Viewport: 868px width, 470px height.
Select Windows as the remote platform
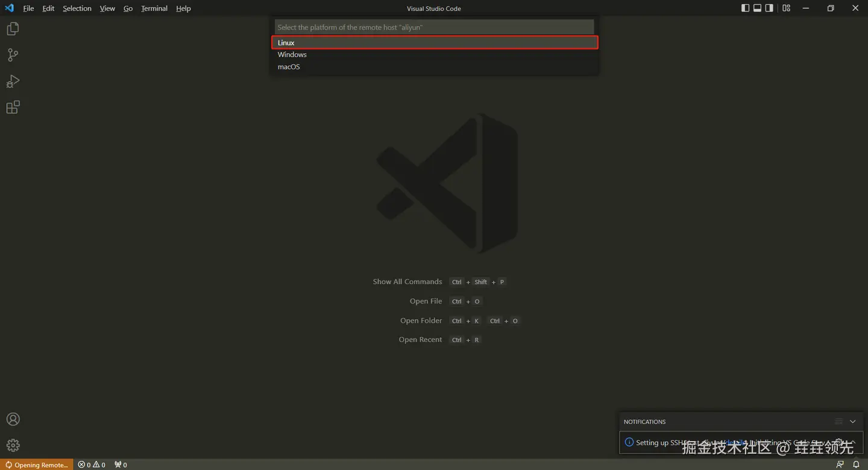(x=435, y=55)
